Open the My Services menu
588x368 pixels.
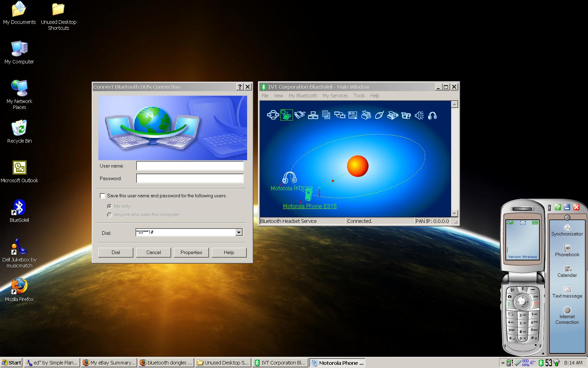click(x=335, y=96)
